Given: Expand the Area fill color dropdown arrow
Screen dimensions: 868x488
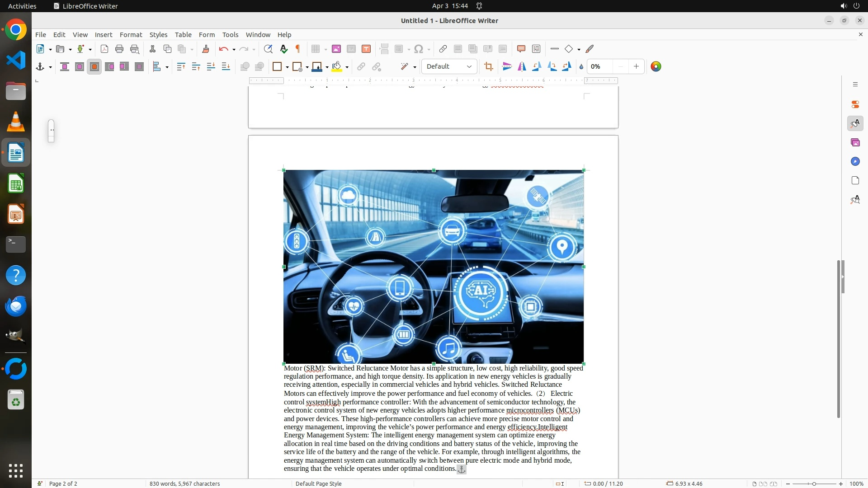Looking at the screenshot, I should [347, 67].
